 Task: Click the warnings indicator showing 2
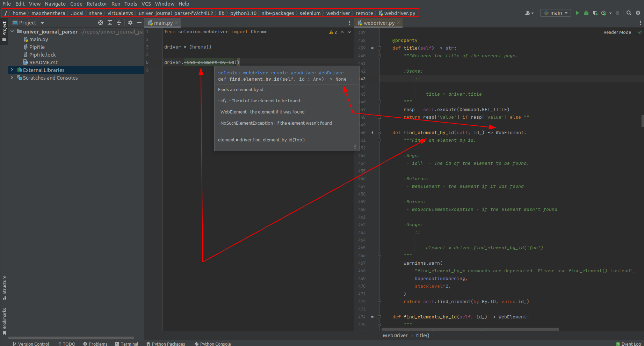tap(333, 32)
